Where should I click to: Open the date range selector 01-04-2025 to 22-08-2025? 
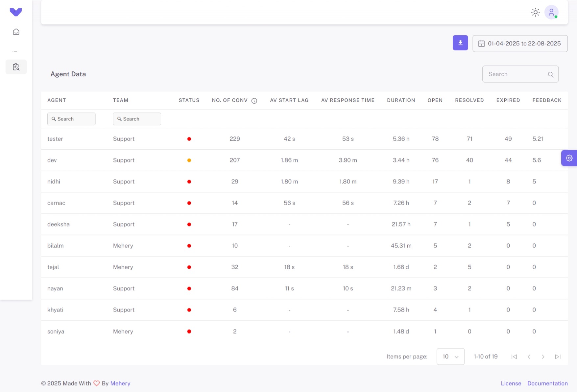pyautogui.click(x=520, y=43)
